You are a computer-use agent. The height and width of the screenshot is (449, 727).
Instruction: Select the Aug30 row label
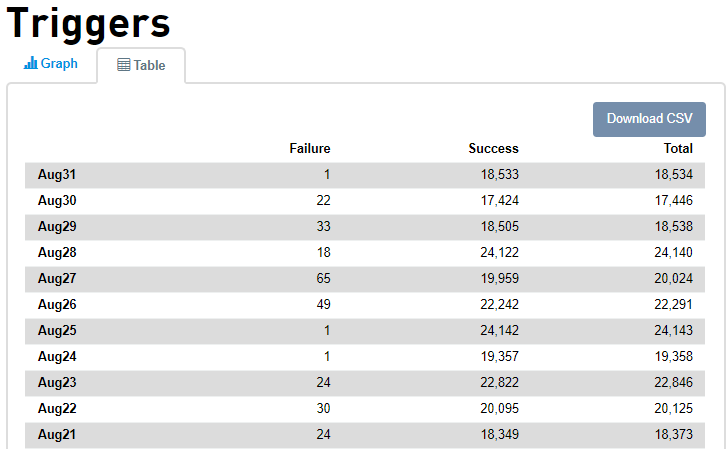click(x=57, y=201)
